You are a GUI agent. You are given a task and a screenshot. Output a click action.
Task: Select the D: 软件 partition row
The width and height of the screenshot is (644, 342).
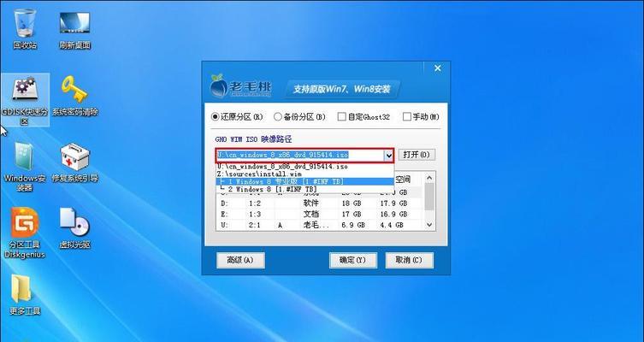(x=319, y=203)
